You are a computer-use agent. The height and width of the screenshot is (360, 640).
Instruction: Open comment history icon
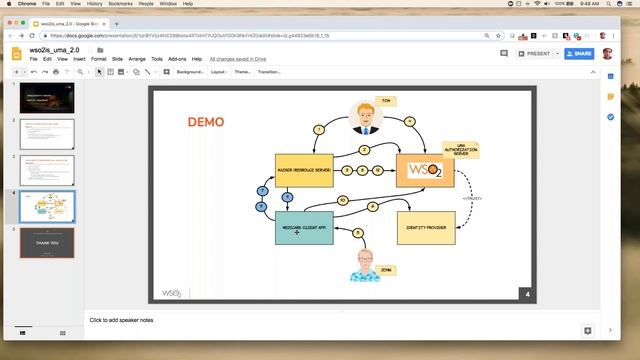click(504, 53)
